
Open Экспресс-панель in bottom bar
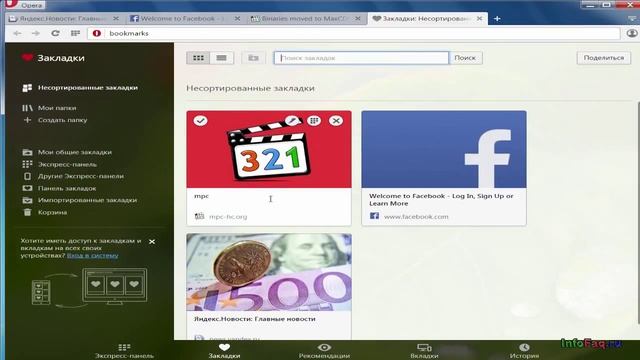(x=124, y=351)
